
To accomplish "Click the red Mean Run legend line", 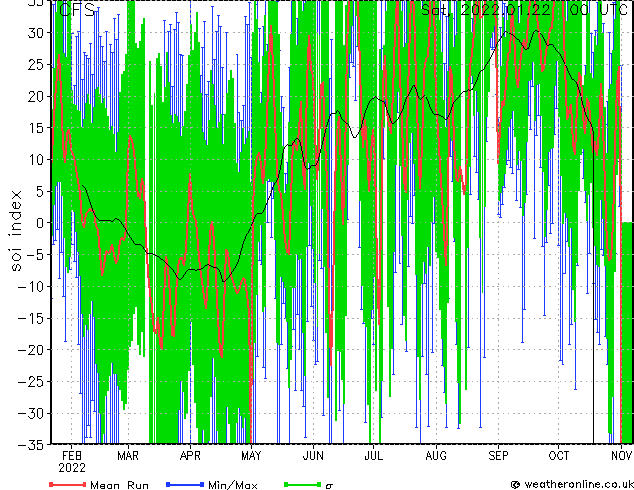I will click(68, 484).
